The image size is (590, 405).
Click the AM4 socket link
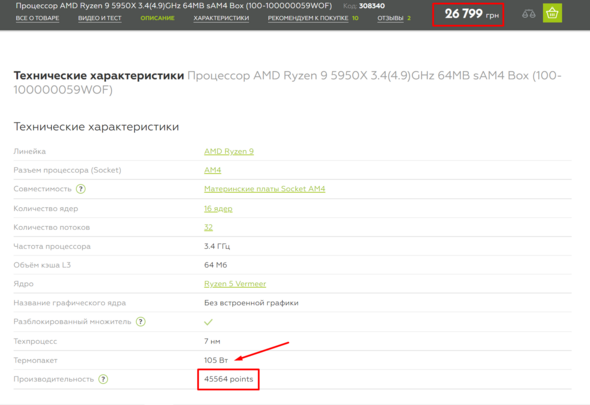point(213,170)
